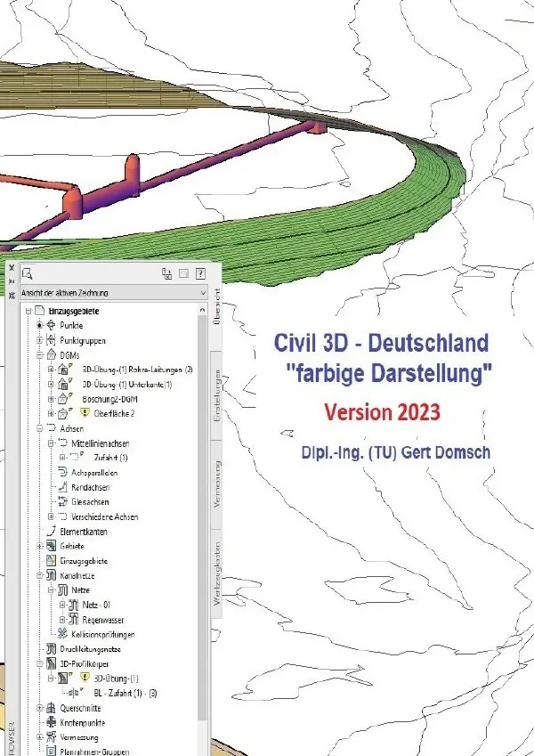Viewport: 534px width, 756px height.
Task: Expand the Regenwasser pipe network
Action: pyautogui.click(x=62, y=619)
